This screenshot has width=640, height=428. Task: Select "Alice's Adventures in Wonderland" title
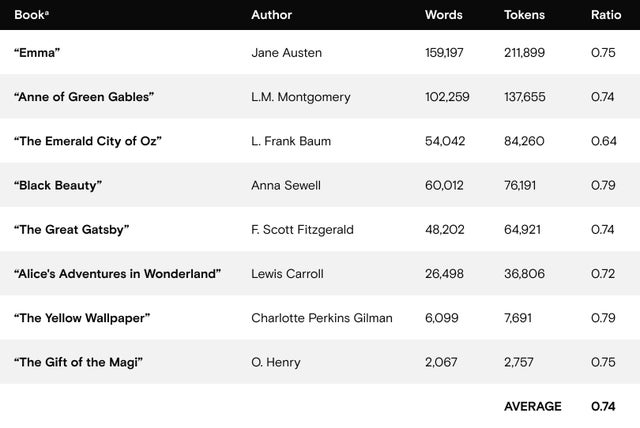point(118,274)
